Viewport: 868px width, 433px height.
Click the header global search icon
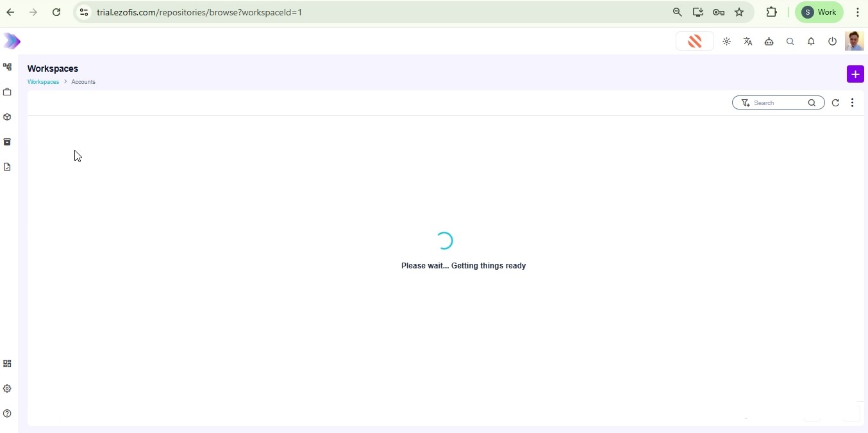point(790,42)
